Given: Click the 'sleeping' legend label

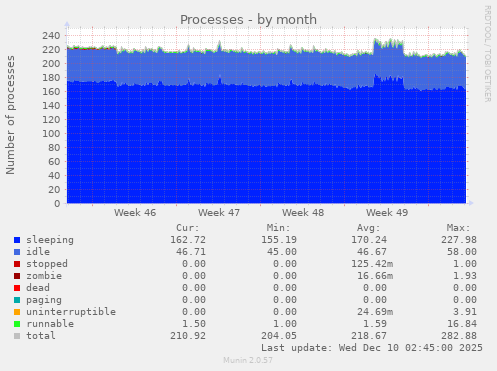Looking at the screenshot, I should pyautogui.click(x=50, y=240).
